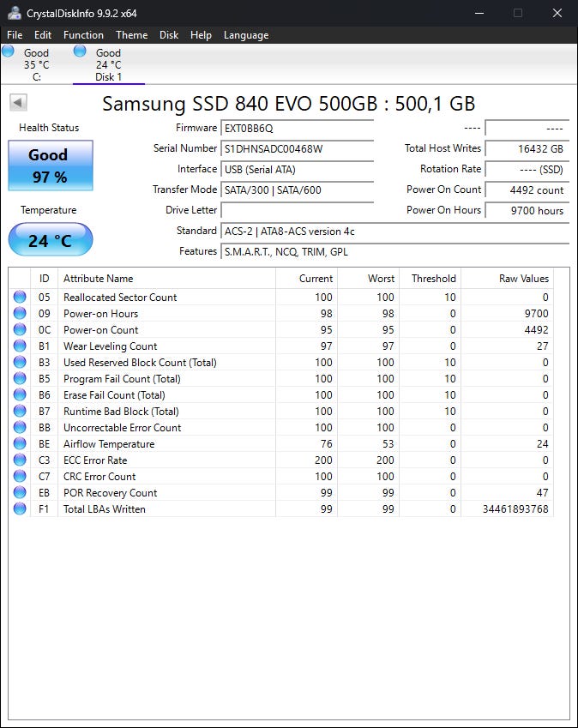Open the Help menu
Image resolution: width=578 pixels, height=728 pixels.
(201, 35)
